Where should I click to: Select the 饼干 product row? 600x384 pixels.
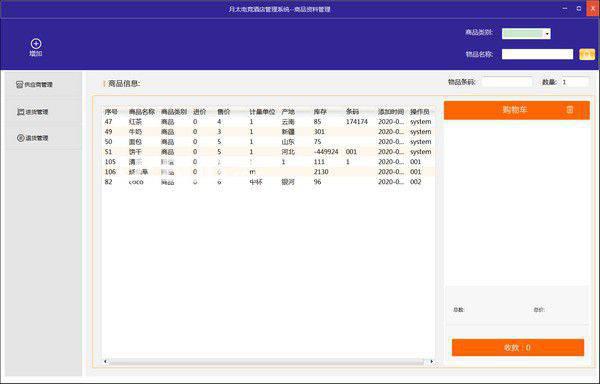269,151
